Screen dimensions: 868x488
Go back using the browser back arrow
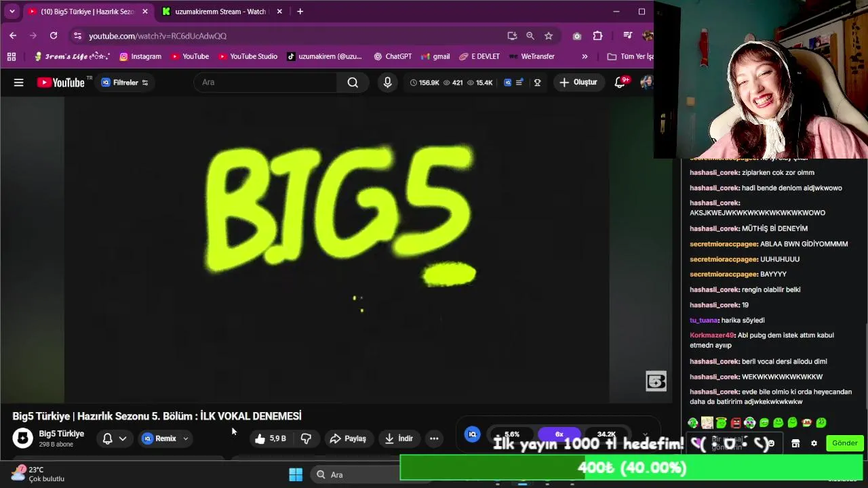(13, 36)
